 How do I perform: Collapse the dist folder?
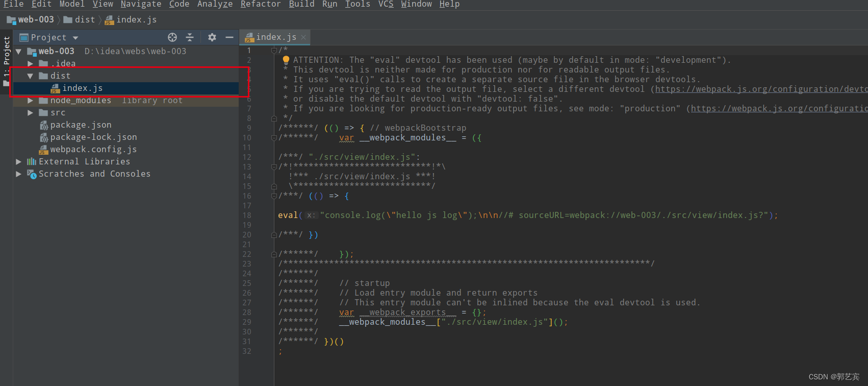click(x=30, y=76)
